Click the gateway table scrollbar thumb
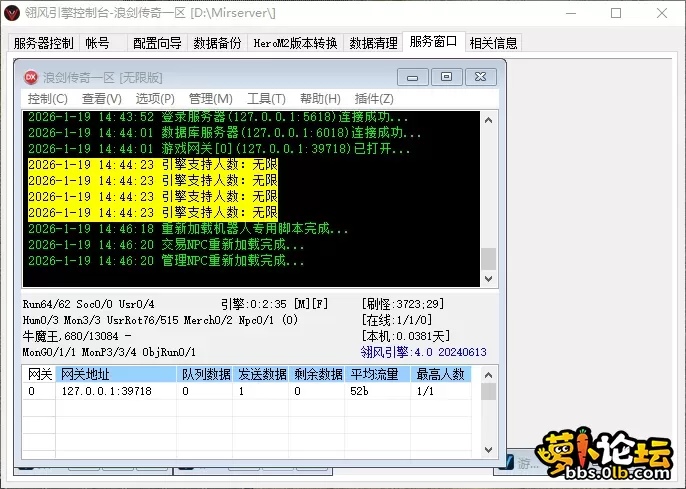Screen dimensions: 686x489 [x=489, y=391]
